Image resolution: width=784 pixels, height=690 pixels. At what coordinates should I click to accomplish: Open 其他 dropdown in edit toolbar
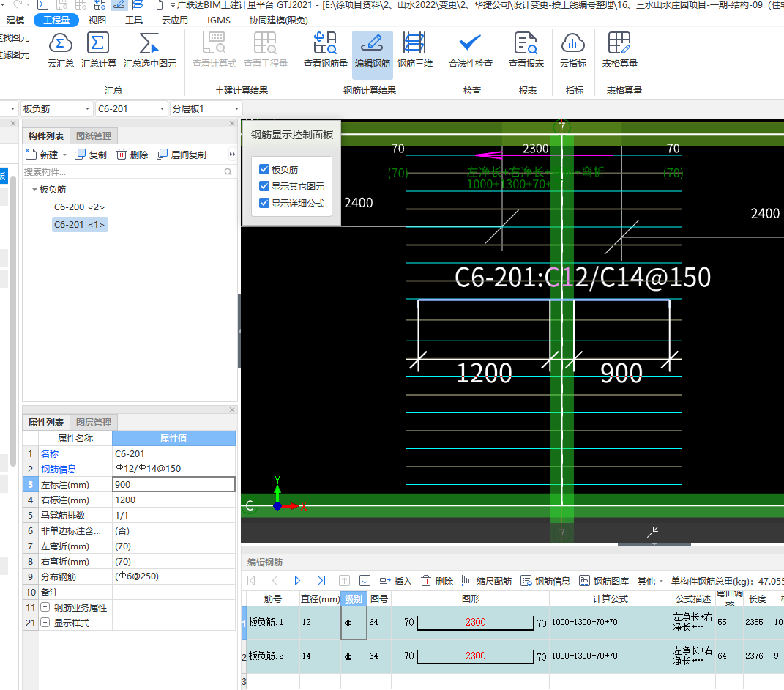point(650,580)
